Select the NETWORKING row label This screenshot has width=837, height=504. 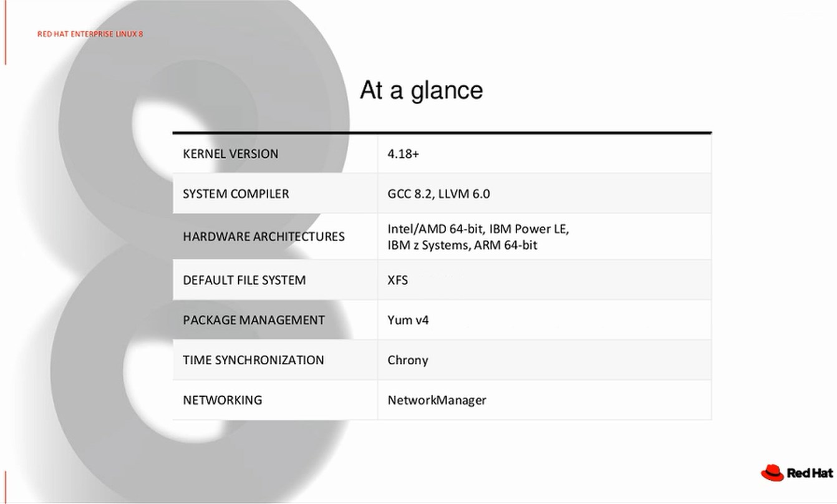(x=222, y=400)
